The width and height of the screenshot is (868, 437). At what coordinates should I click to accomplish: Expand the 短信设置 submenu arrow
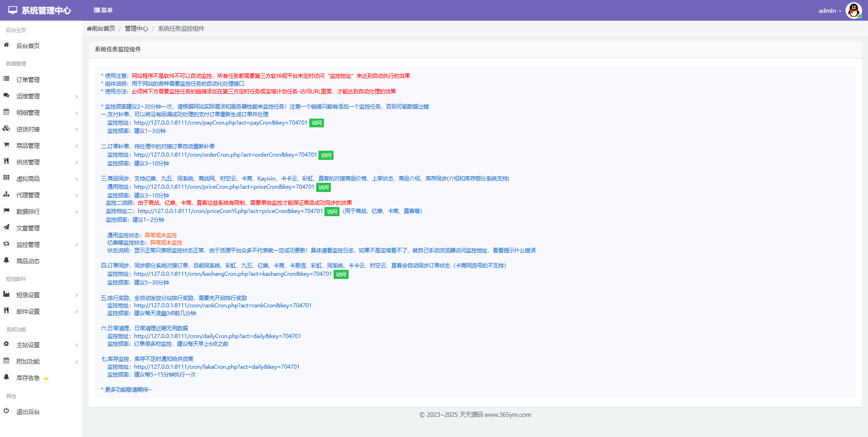pyautogui.click(x=76, y=295)
